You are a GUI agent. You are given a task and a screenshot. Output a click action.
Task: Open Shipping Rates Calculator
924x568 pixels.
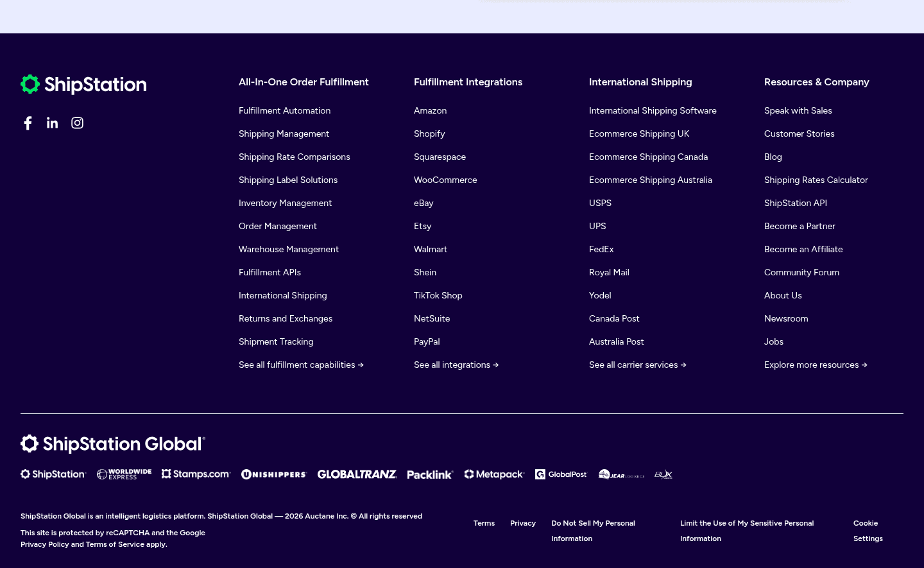(816, 180)
